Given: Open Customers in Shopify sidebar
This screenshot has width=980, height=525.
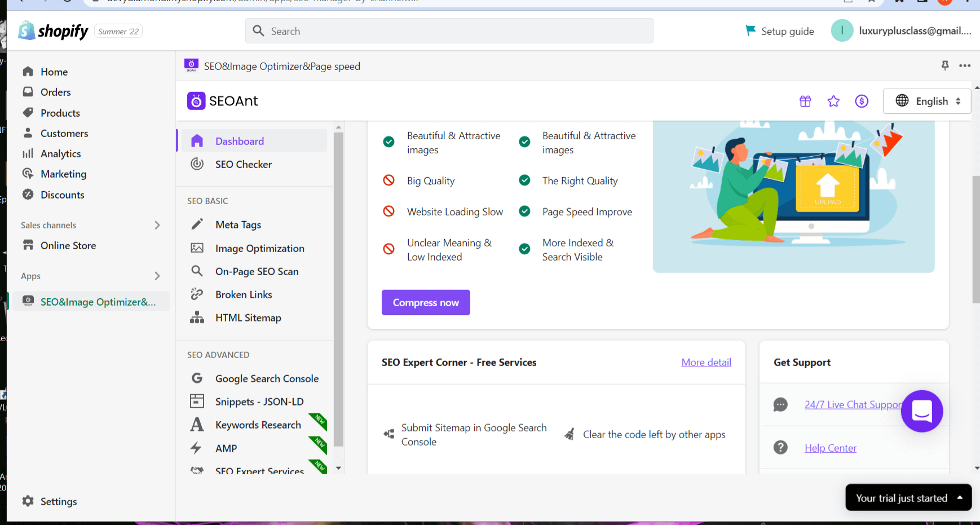Looking at the screenshot, I should pos(64,133).
